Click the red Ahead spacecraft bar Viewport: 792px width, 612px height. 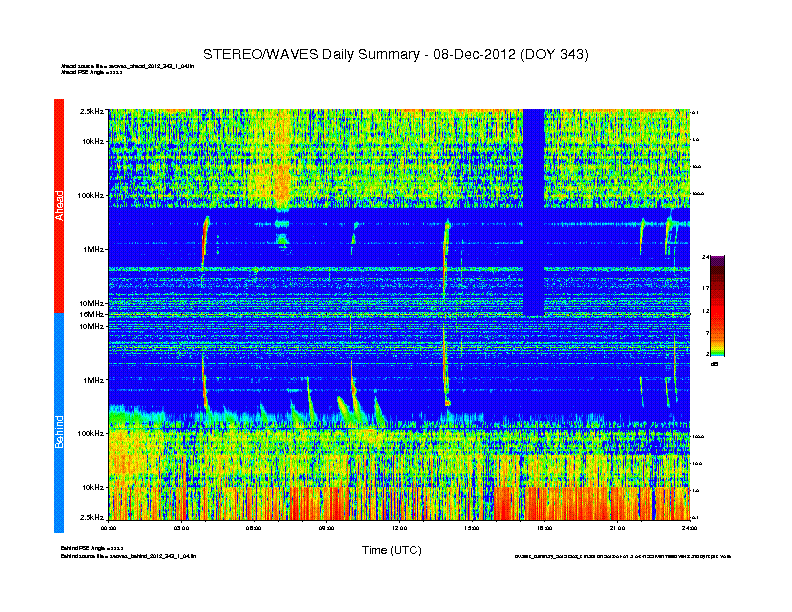point(58,205)
